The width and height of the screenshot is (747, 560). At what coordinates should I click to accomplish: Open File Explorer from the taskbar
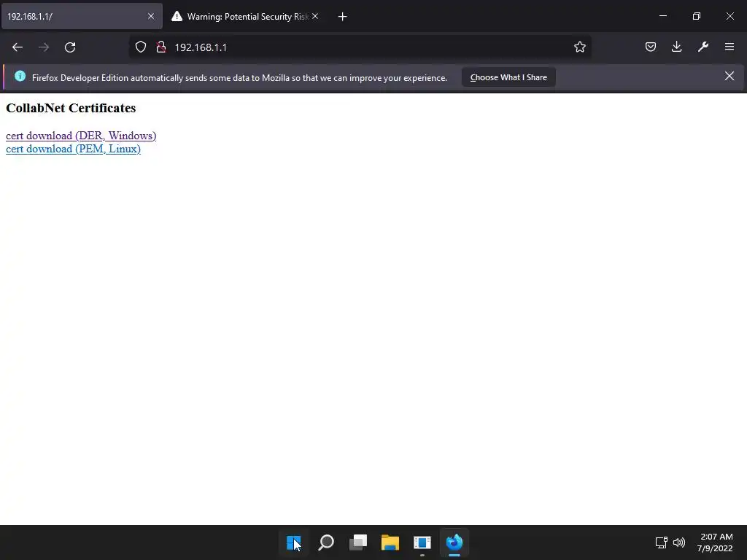tap(390, 542)
